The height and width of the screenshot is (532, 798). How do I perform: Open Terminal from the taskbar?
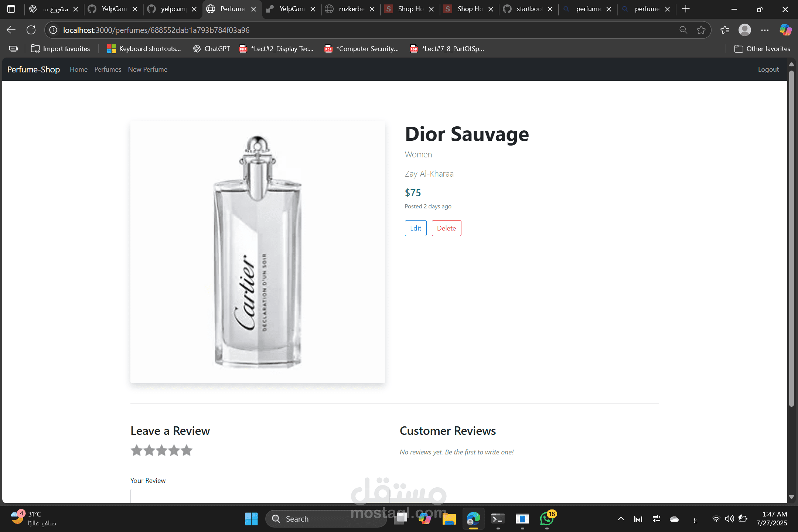(x=498, y=519)
